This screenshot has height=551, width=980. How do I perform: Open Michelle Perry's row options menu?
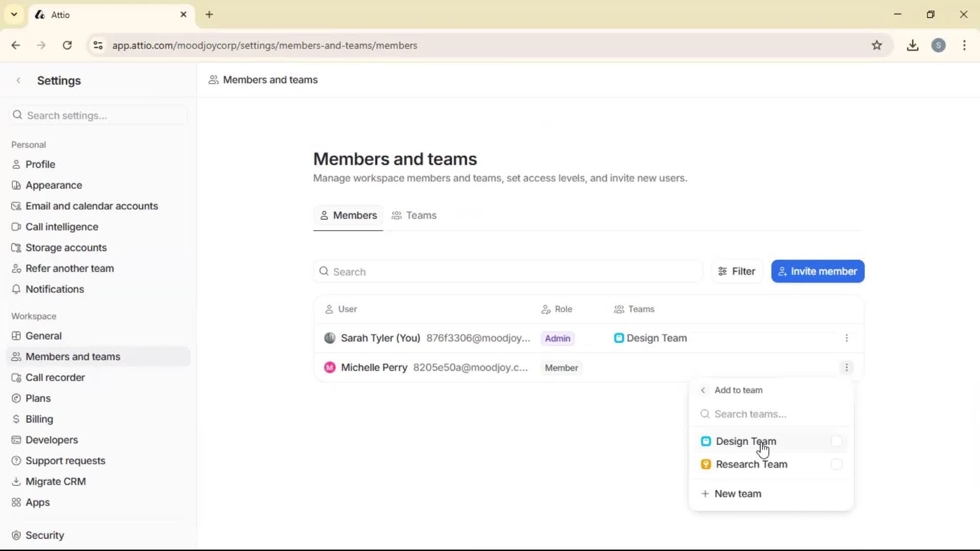(846, 367)
